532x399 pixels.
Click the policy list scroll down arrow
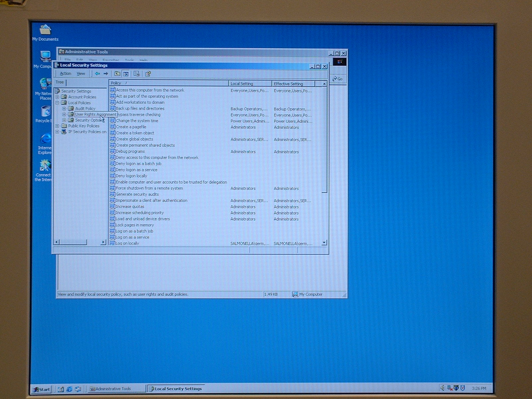pyautogui.click(x=324, y=243)
